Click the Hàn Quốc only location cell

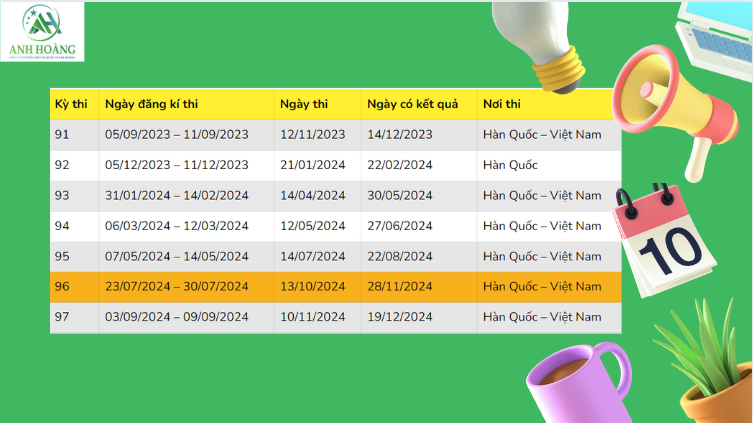coord(510,165)
